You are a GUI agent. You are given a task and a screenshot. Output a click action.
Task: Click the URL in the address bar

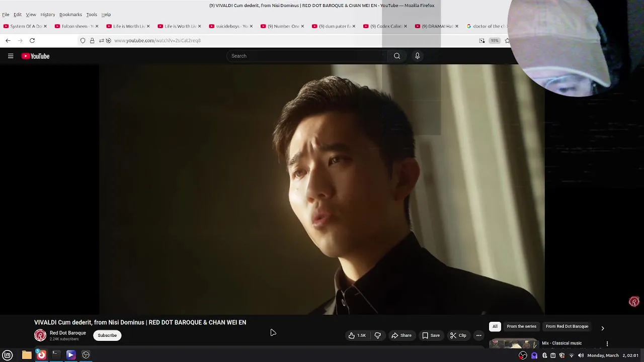157,40
